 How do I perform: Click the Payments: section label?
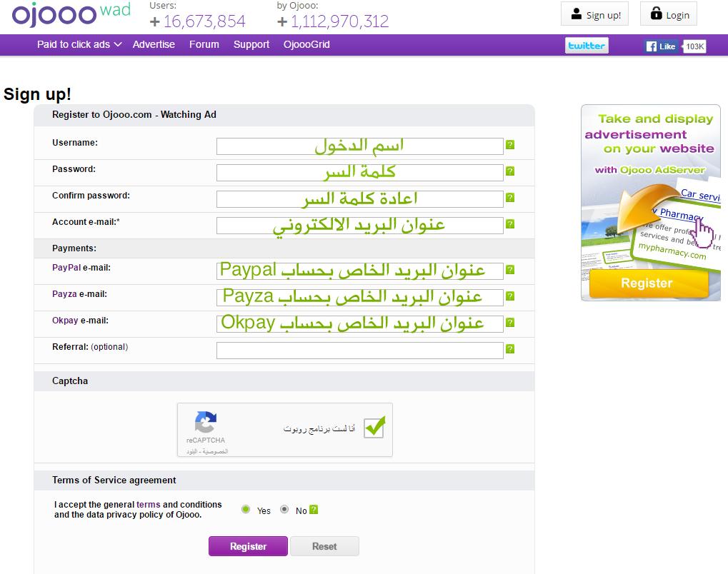coord(74,248)
